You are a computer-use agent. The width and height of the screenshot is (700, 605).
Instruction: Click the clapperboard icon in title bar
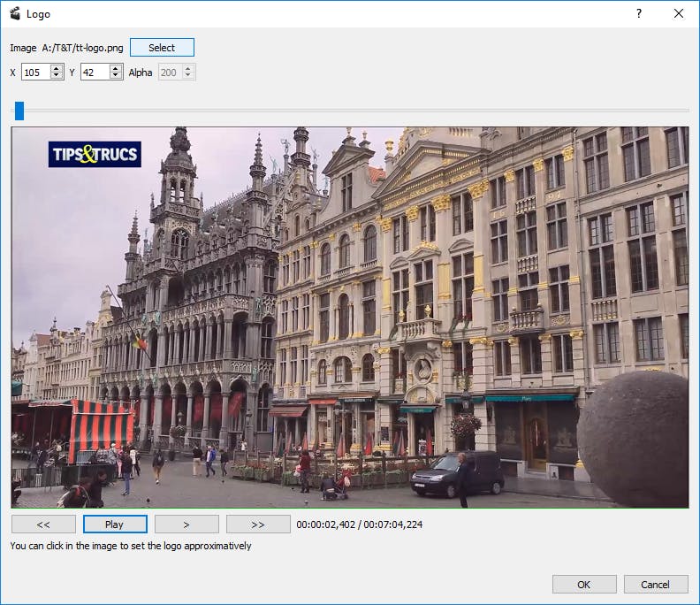click(14, 13)
